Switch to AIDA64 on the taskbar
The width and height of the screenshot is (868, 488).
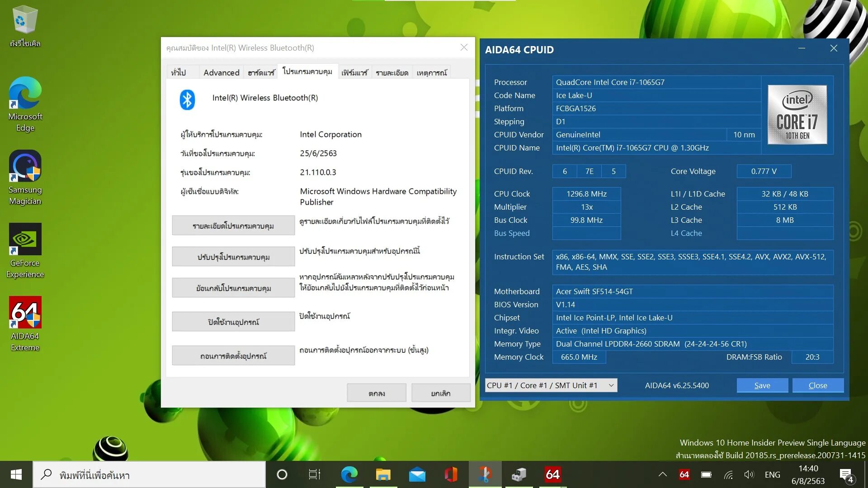tap(552, 474)
